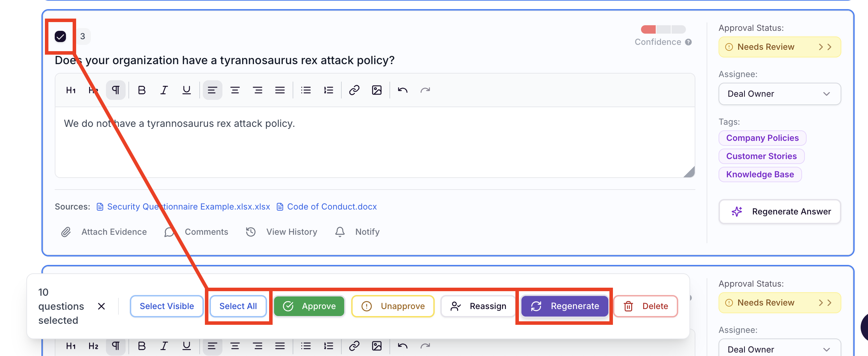The width and height of the screenshot is (868, 356).
Task: Open Comments for the tyrannosaurus question
Action: [x=196, y=232]
